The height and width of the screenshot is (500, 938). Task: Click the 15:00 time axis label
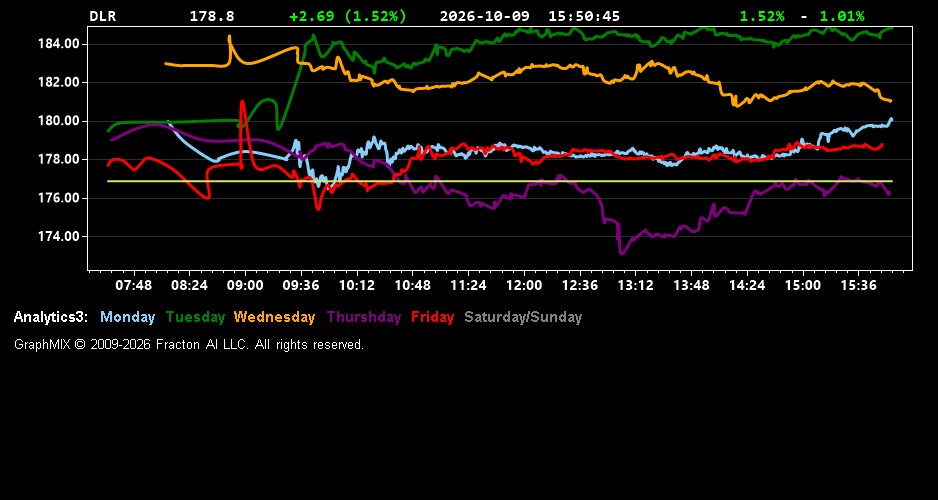803,286
